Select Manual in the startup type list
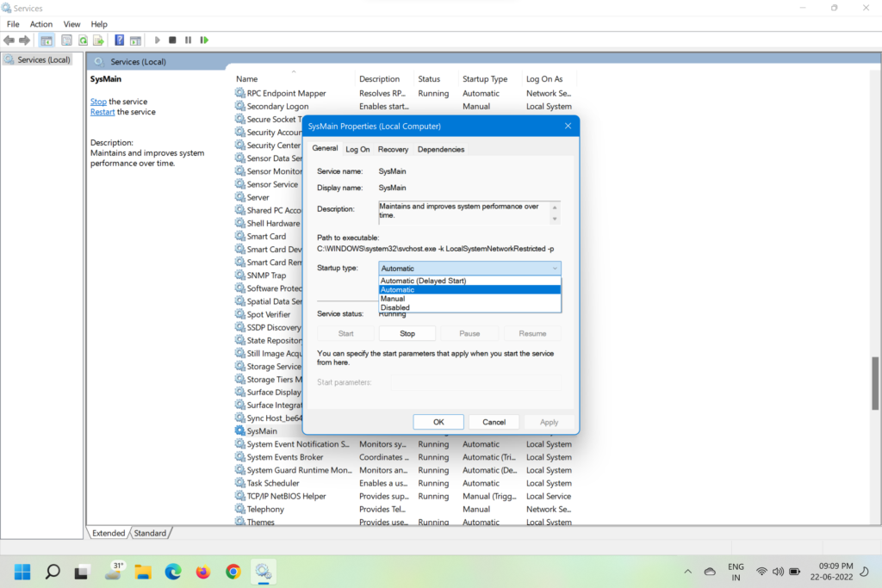 [x=393, y=299]
